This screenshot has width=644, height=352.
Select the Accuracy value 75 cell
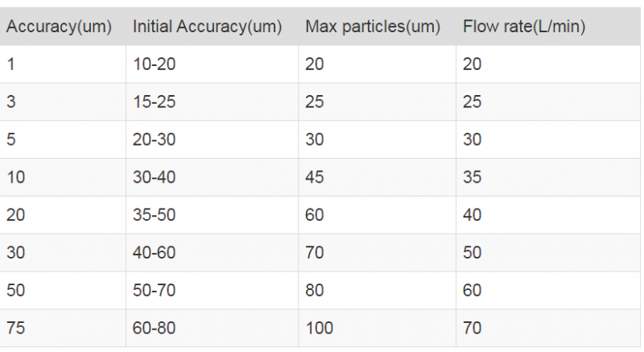(x=16, y=329)
